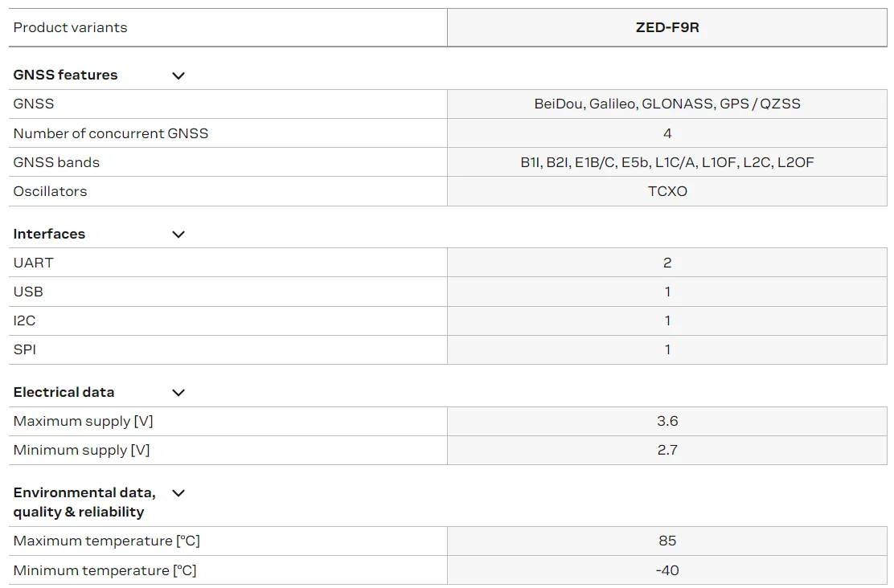Click the GNSS features heading text
The image size is (894, 588).
[66, 76]
